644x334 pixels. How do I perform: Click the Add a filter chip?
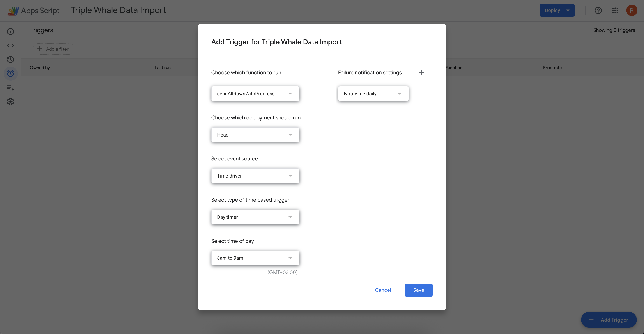coord(53,49)
